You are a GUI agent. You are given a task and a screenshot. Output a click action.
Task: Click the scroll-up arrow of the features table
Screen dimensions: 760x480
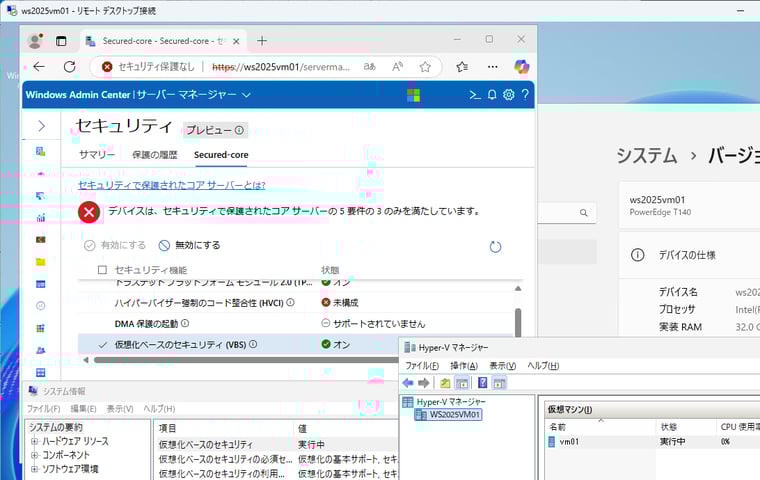coord(518,288)
